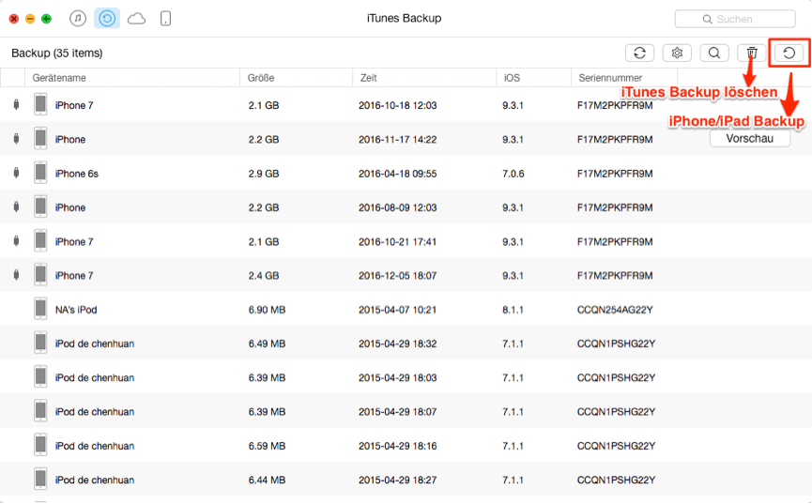
Task: Click the 6.90 MB size cell
Action: (267, 310)
